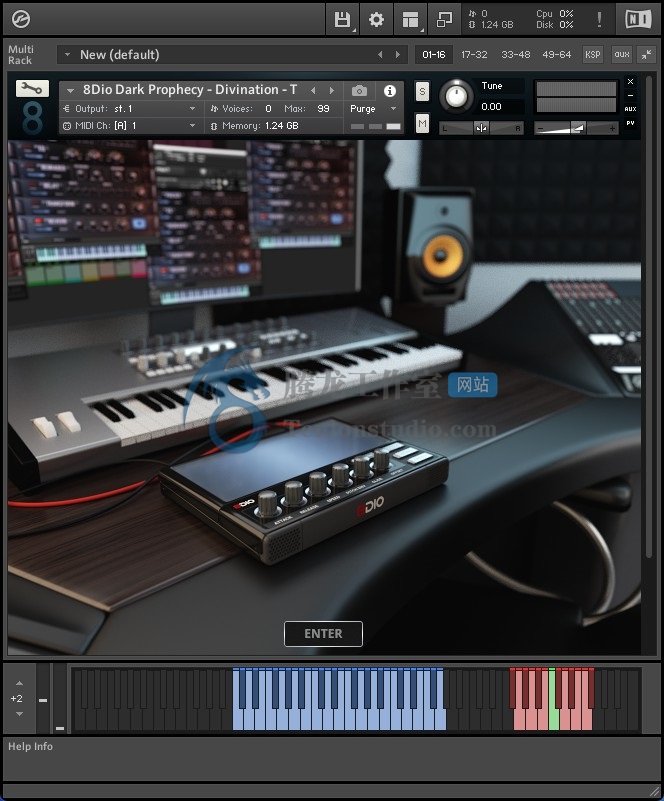Screen dimensions: 664x801
Task: Show instrument info with the i icon
Action: tap(390, 91)
